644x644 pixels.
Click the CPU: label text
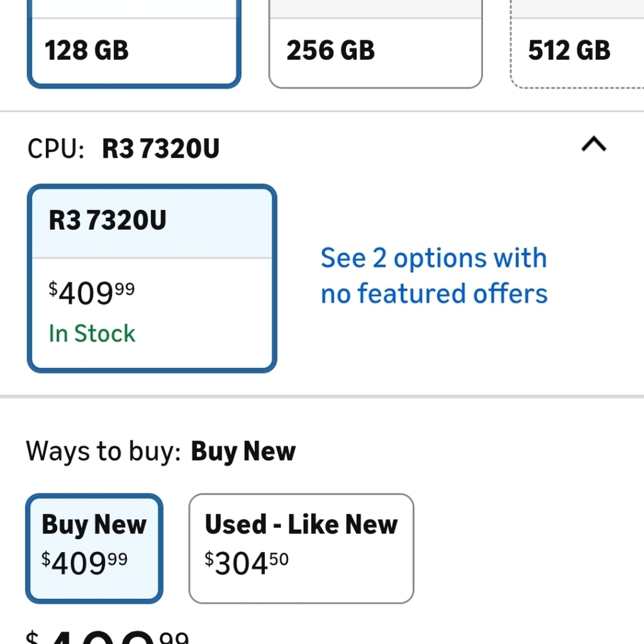coord(56,149)
